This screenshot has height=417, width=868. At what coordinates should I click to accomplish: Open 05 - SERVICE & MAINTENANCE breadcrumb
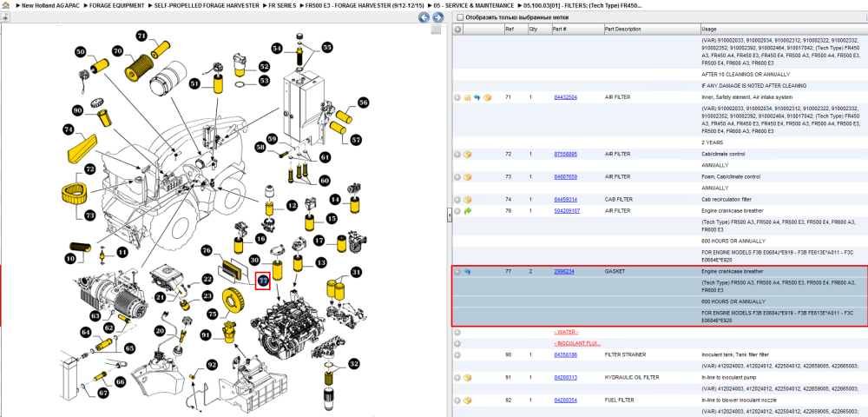pyautogui.click(x=475, y=5)
